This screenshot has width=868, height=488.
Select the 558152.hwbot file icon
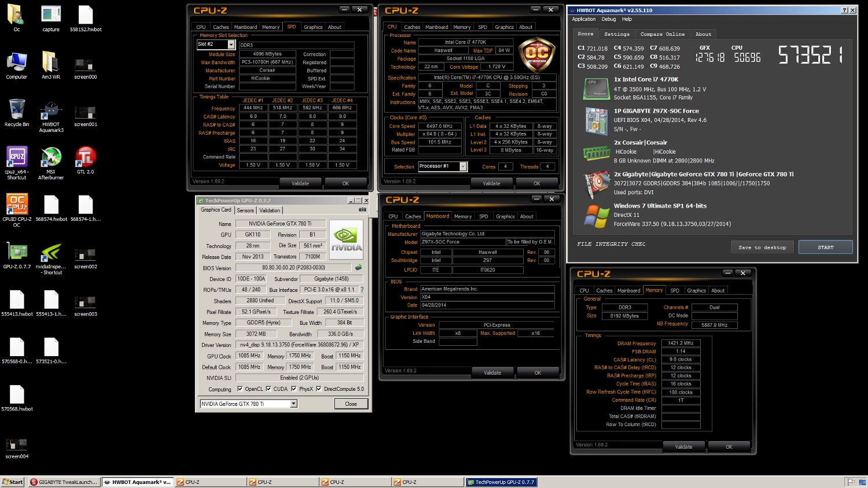86,18
